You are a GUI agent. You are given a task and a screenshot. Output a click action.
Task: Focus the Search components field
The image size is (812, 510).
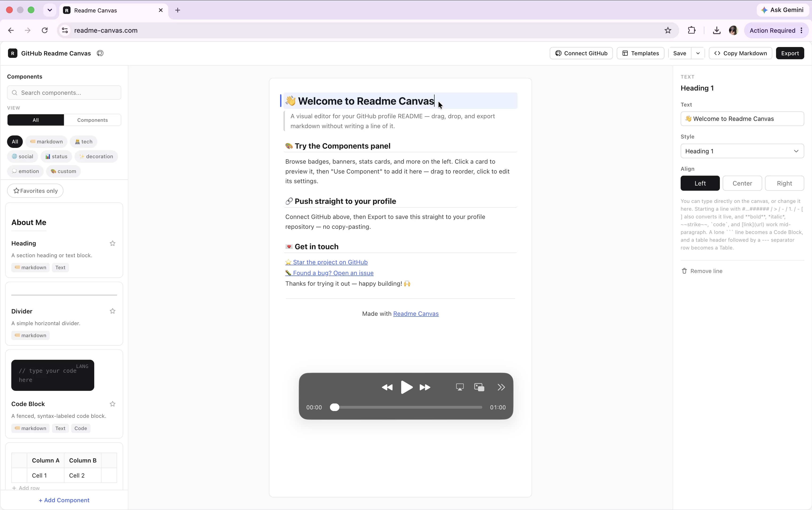pos(64,93)
